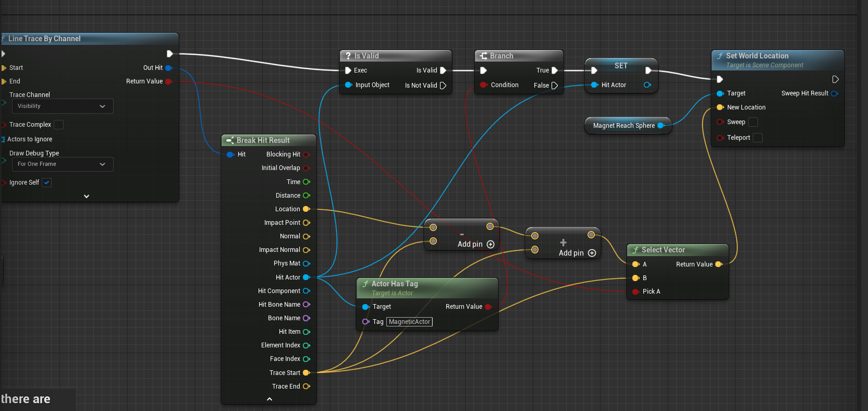
Task: Click the Hit Actor output pin on Break Hit Result
Action: [x=307, y=277]
